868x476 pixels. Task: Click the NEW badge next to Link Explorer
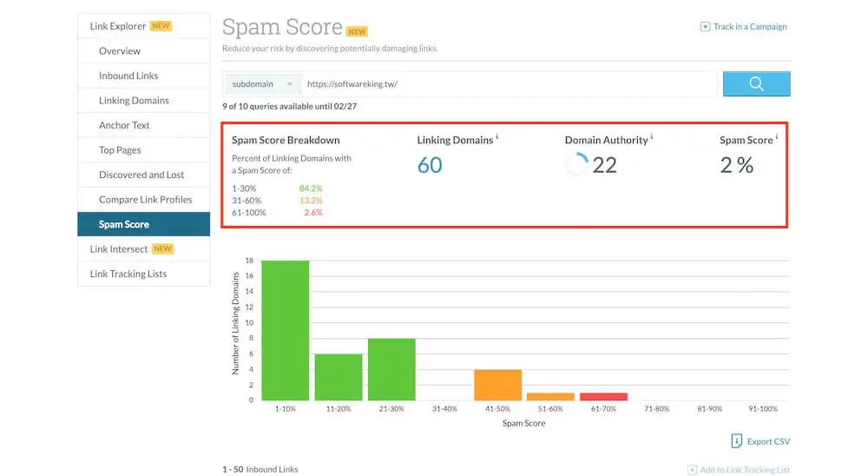(x=161, y=26)
